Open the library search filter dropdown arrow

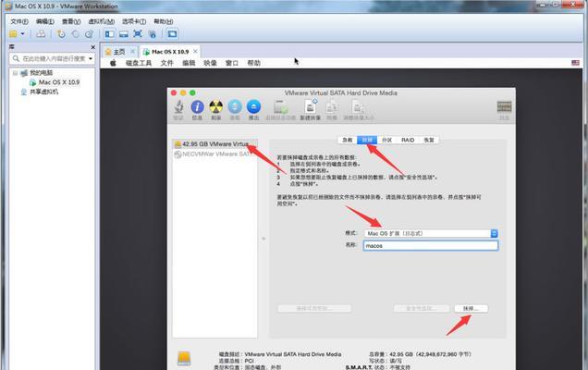pos(91,58)
